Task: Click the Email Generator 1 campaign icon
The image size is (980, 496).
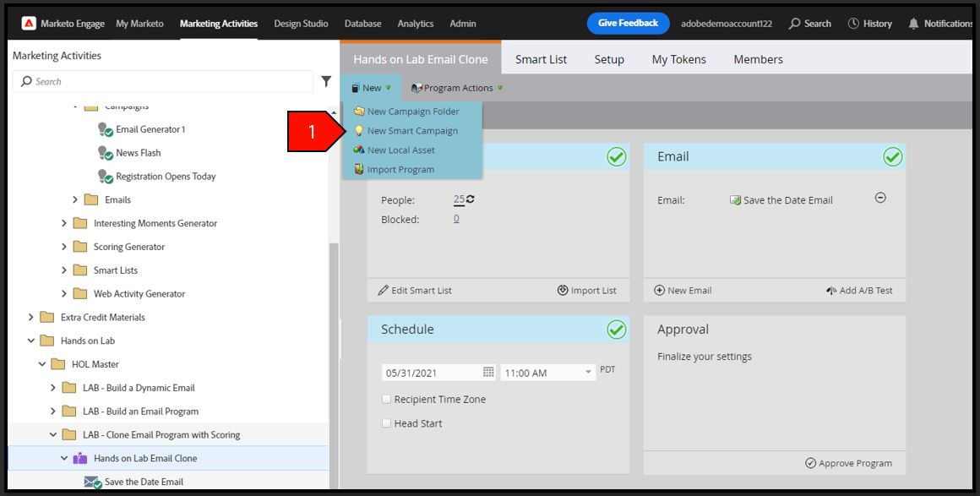Action: 105,129
